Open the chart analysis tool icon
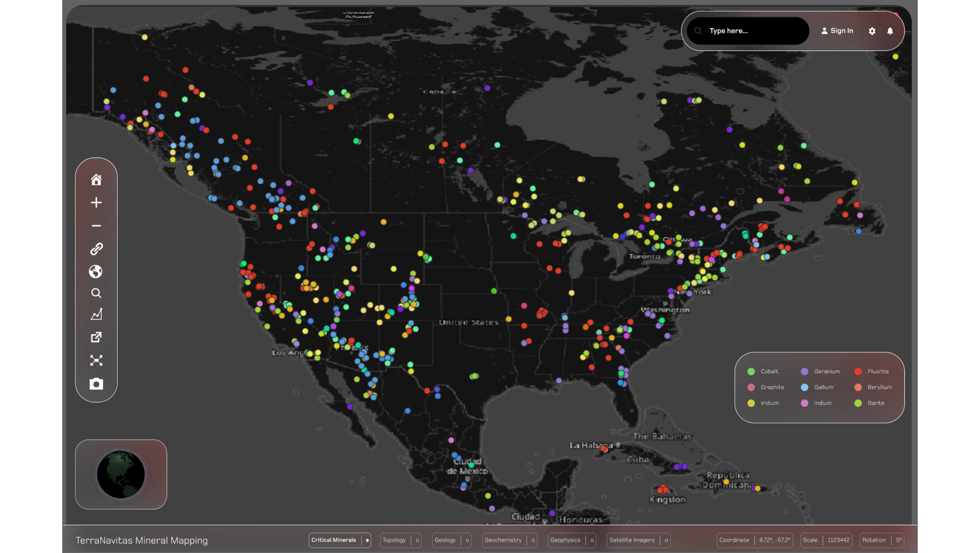Image resolution: width=980 pixels, height=553 pixels. (x=96, y=314)
